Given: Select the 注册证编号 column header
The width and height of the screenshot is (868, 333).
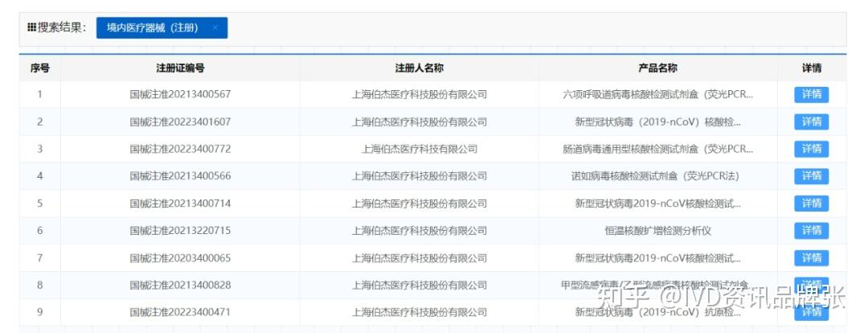Looking at the screenshot, I should point(181,68).
